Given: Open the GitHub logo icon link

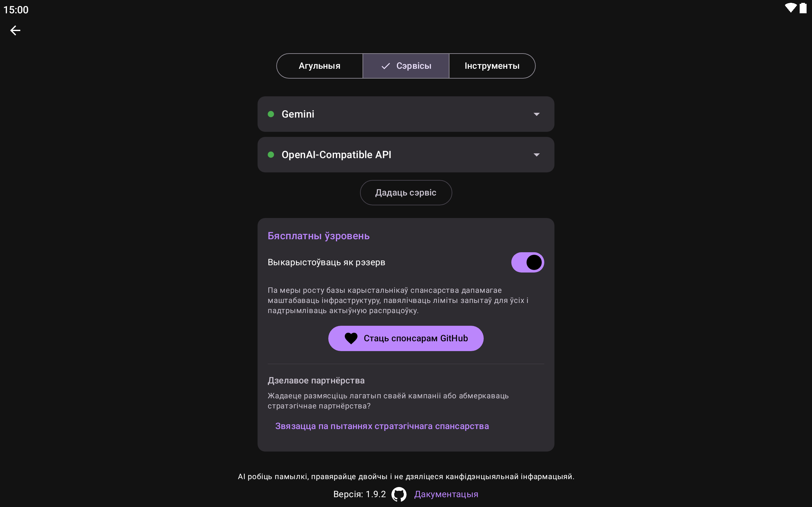Looking at the screenshot, I should point(399,494).
